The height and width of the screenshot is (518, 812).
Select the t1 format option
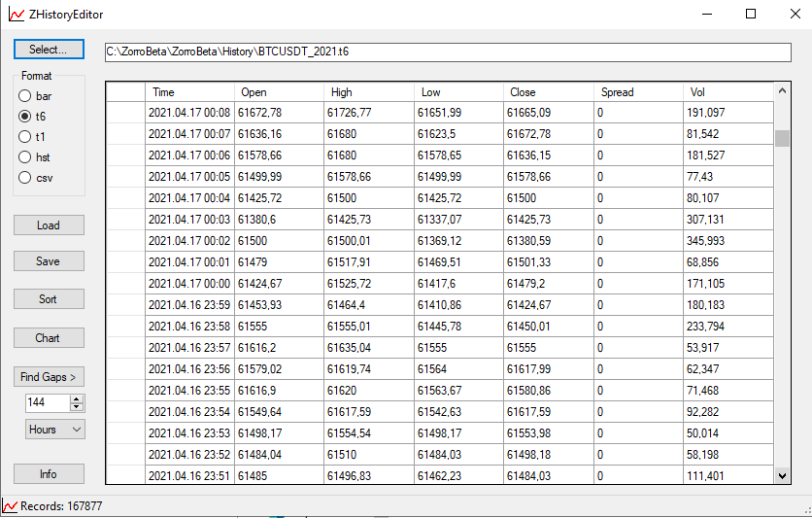coord(25,136)
